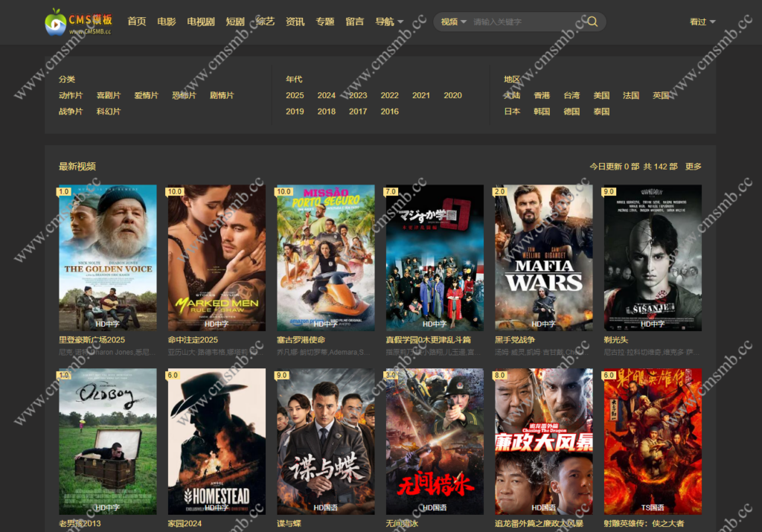Open the Oldboy poster thumbnail
This screenshot has width=762, height=532.
click(108, 442)
